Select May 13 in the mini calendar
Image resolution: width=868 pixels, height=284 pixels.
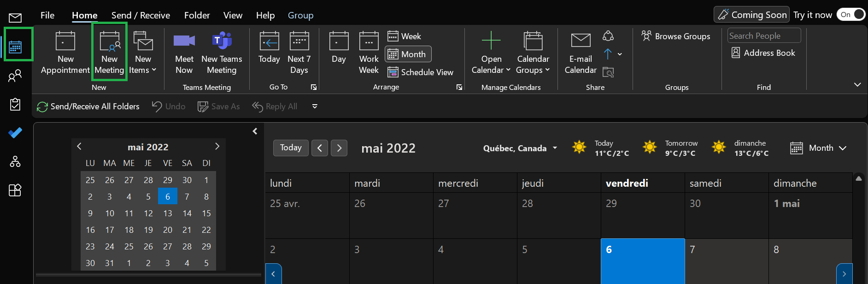168,213
